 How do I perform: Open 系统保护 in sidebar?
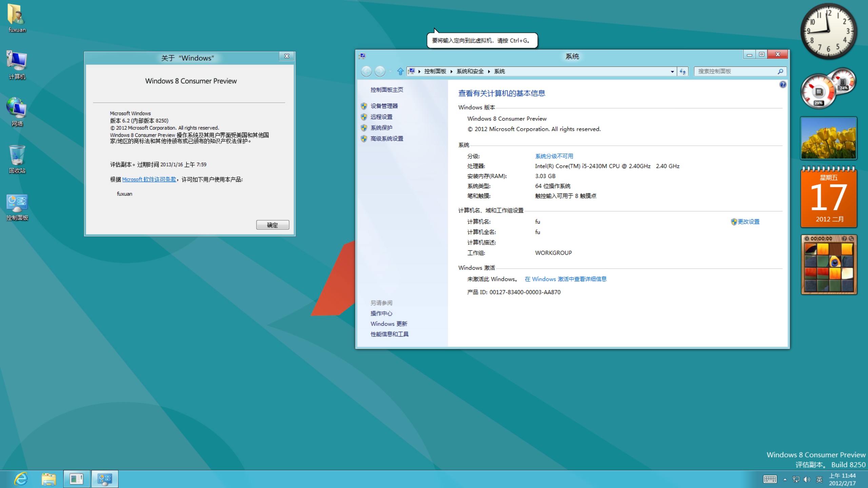(381, 128)
